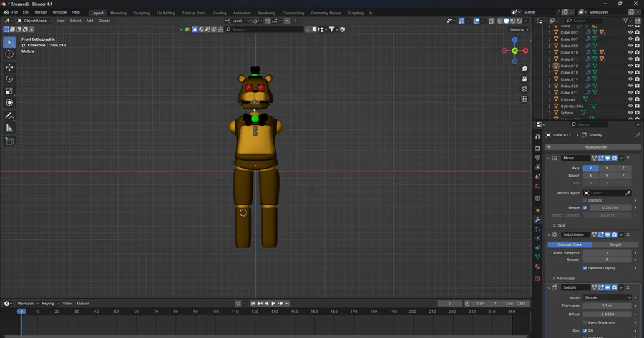Select the Measure tool
Screen dimensions: 644x338
(9, 129)
